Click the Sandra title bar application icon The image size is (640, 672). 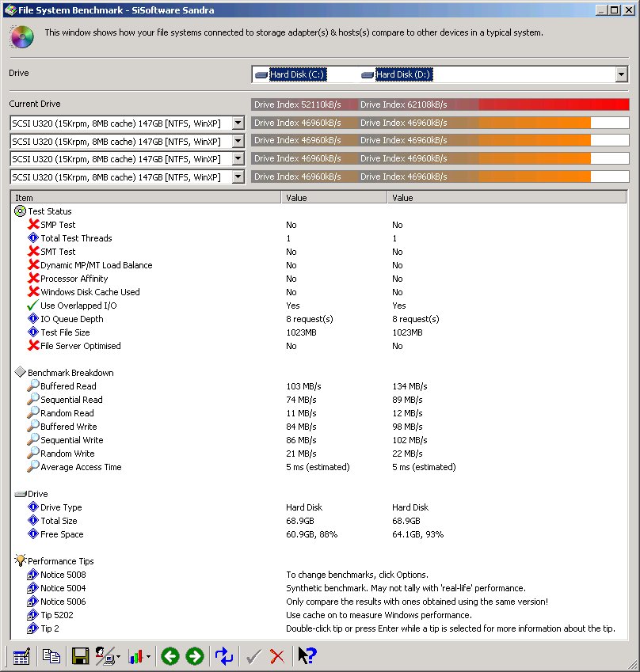[10, 9]
